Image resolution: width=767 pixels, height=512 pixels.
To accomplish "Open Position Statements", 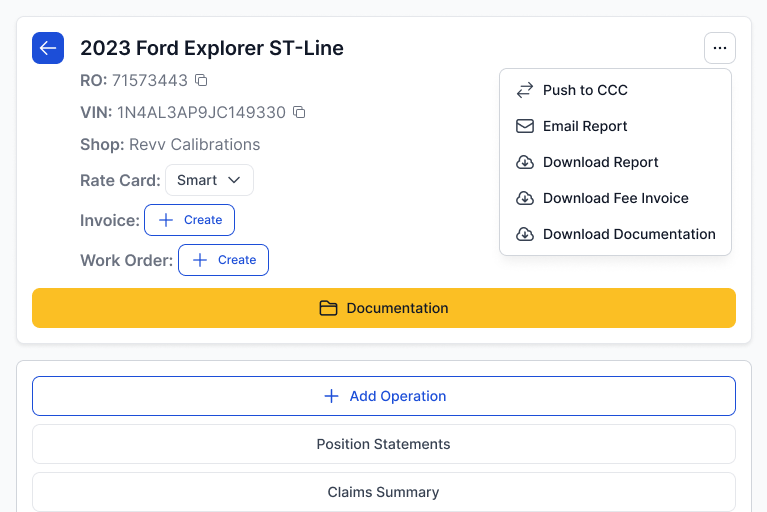I will [384, 444].
